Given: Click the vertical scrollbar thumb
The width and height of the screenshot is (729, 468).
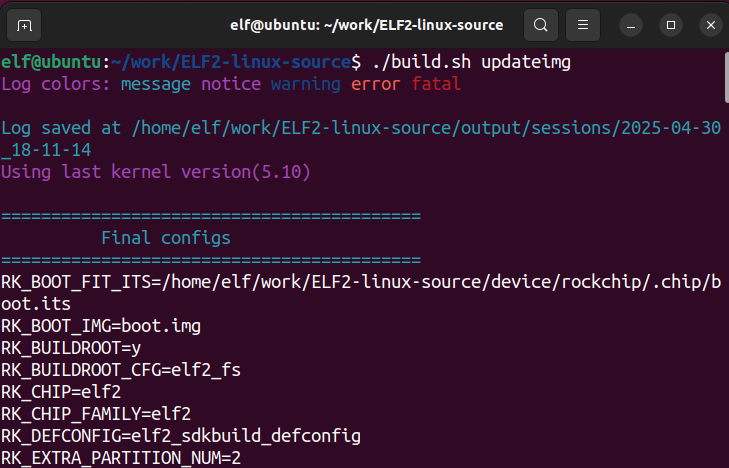Looking at the screenshot, I should 726,77.
